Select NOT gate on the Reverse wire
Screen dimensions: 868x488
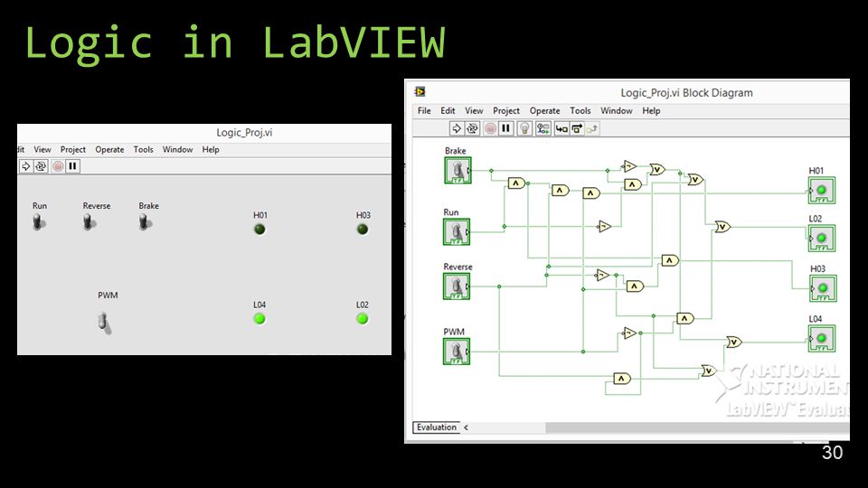602,275
